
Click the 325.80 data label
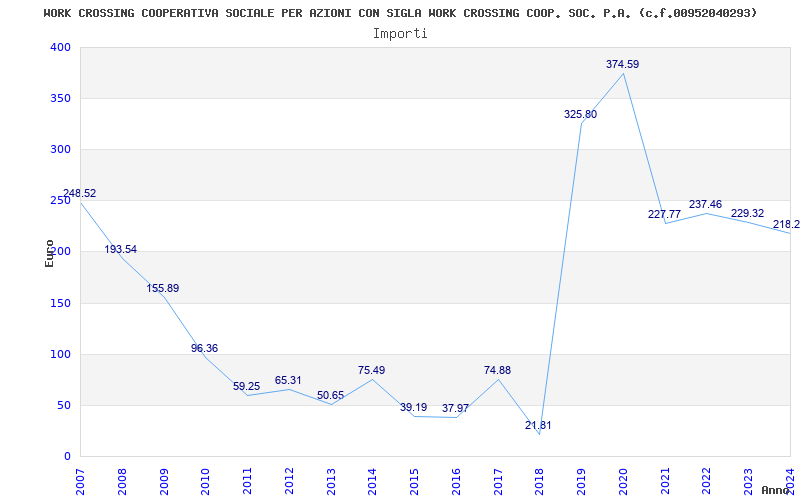click(x=581, y=114)
